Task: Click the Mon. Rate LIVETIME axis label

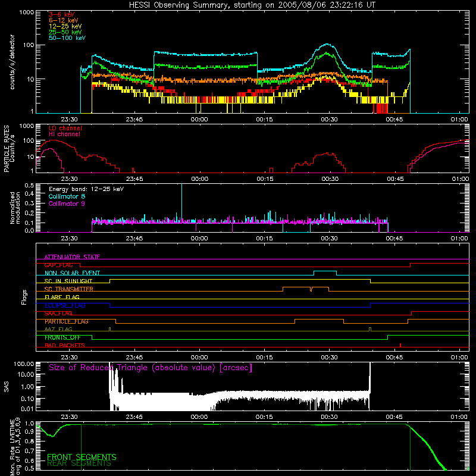Action: [x=15, y=447]
